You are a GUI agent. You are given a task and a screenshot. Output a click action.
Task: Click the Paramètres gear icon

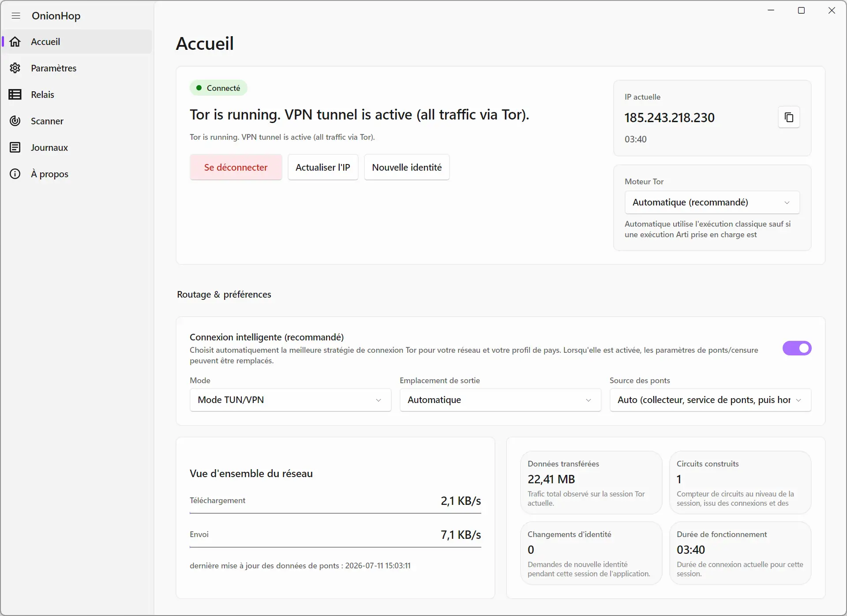[15, 68]
